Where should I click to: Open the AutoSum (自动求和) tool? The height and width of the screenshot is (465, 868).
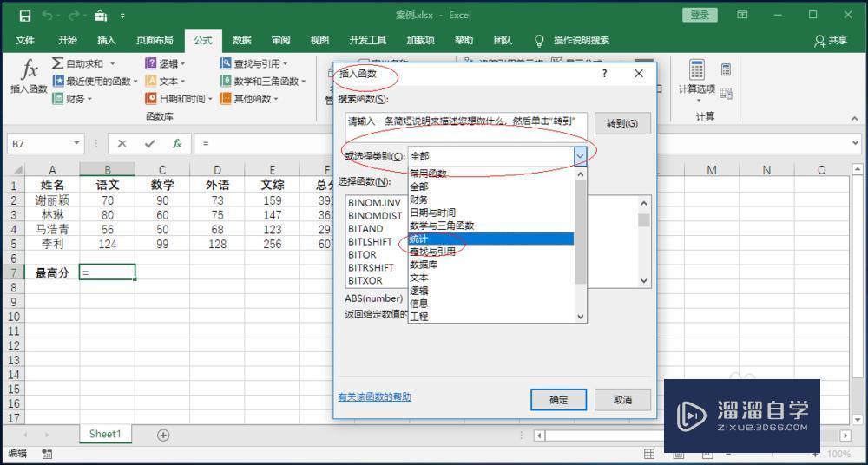(83, 63)
